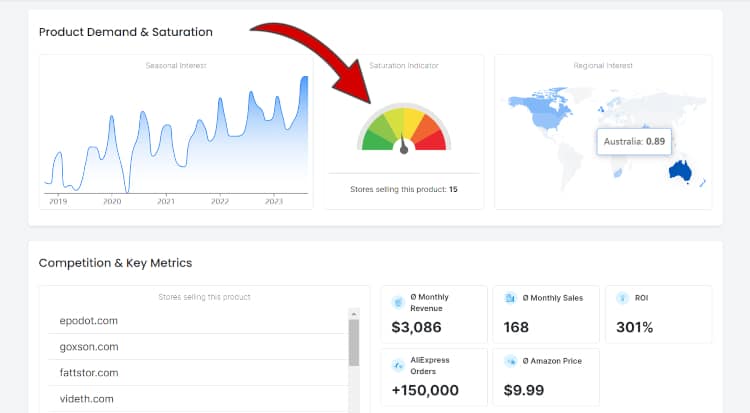Click the Amazon Price icon
The height and width of the screenshot is (413, 750).
pos(510,361)
